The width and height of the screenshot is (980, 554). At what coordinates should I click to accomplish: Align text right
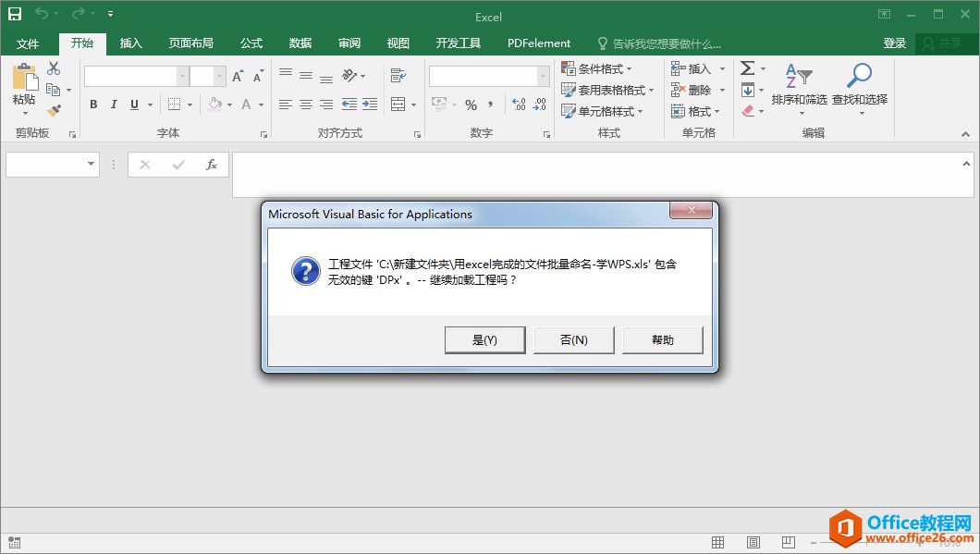point(326,105)
